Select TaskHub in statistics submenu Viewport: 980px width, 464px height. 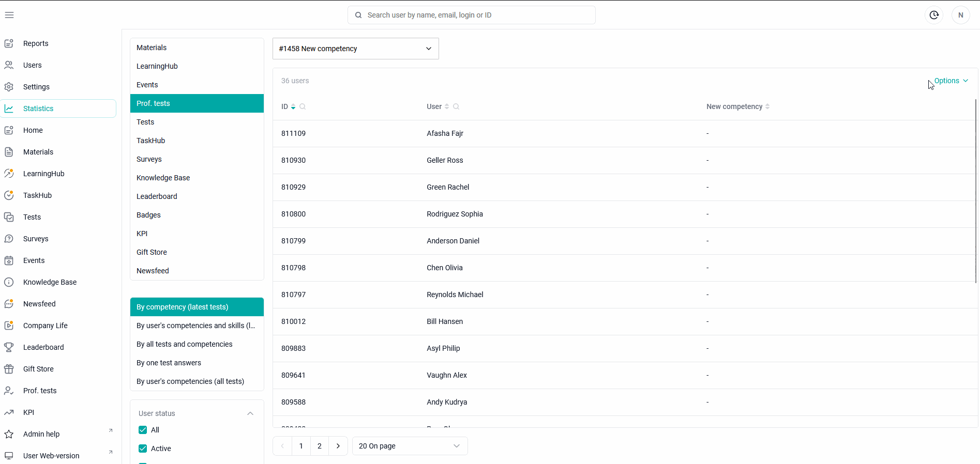click(197, 141)
